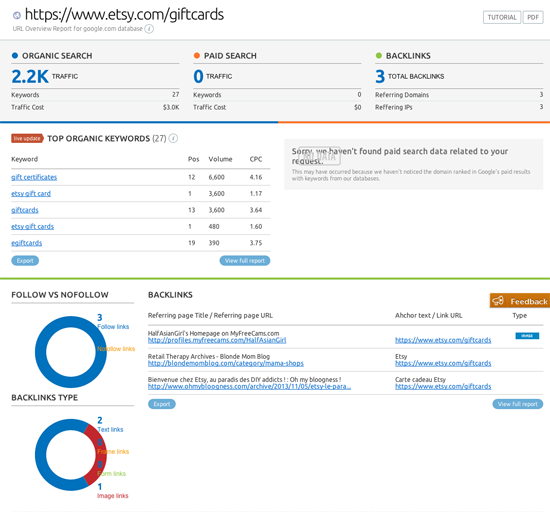550x515 pixels.
Task: Click the 2.2K organic traffic value
Action: click(x=30, y=76)
